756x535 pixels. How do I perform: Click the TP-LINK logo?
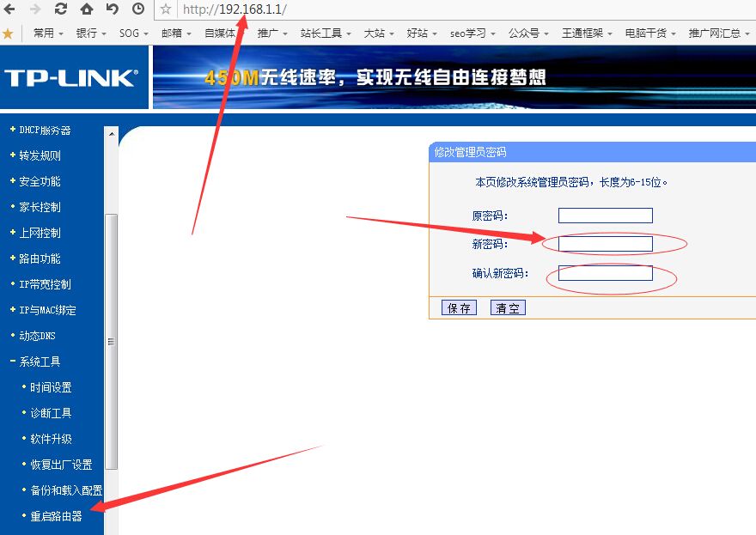pos(71,77)
